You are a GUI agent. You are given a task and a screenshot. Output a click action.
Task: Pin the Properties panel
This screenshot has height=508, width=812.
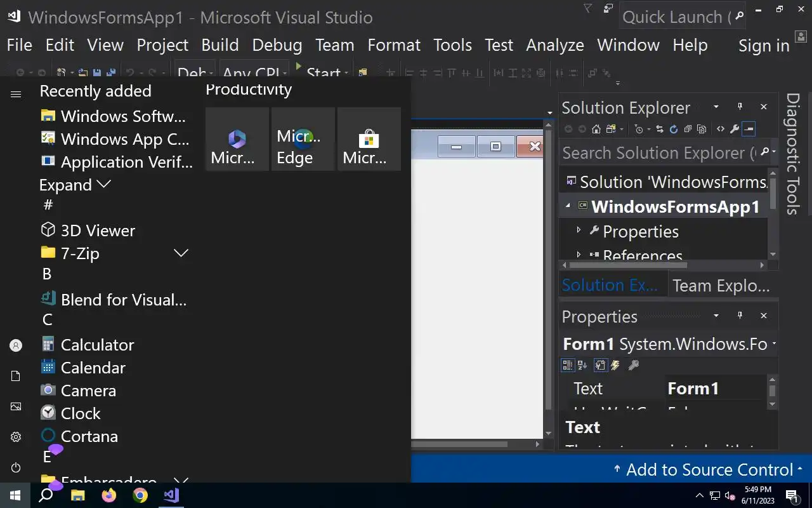click(x=740, y=316)
